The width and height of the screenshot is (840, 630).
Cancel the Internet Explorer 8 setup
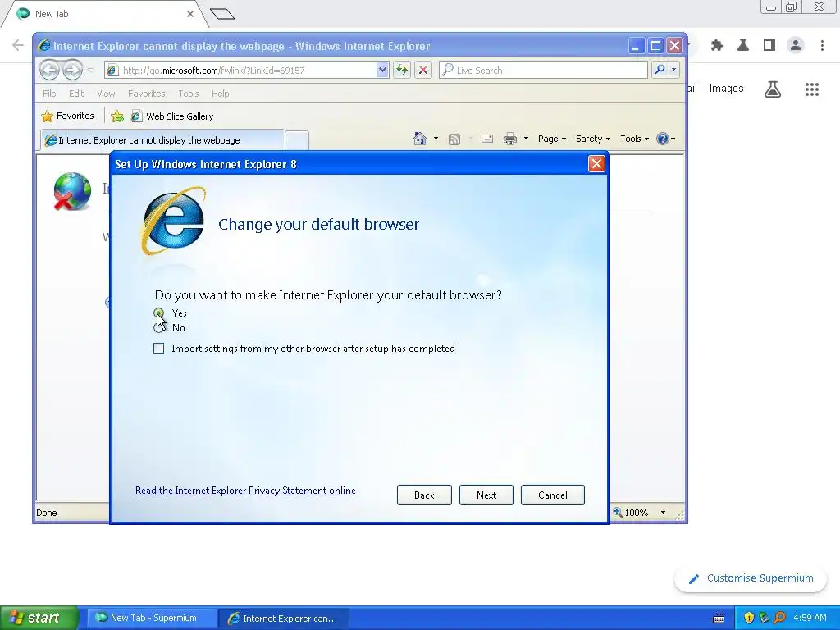coord(552,495)
